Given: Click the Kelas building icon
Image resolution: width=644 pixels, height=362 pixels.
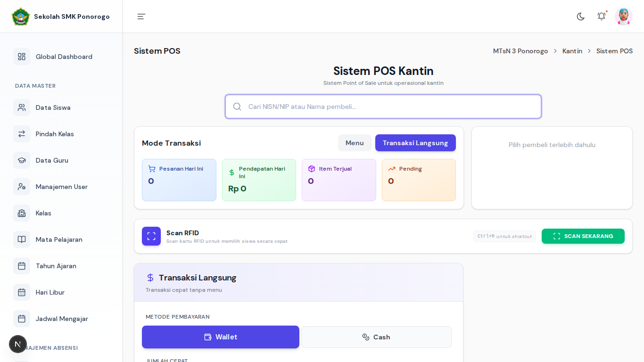Looking at the screenshot, I should (22, 213).
